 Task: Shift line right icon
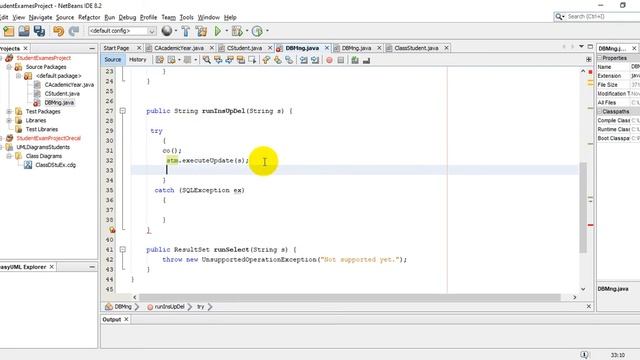click(x=315, y=60)
